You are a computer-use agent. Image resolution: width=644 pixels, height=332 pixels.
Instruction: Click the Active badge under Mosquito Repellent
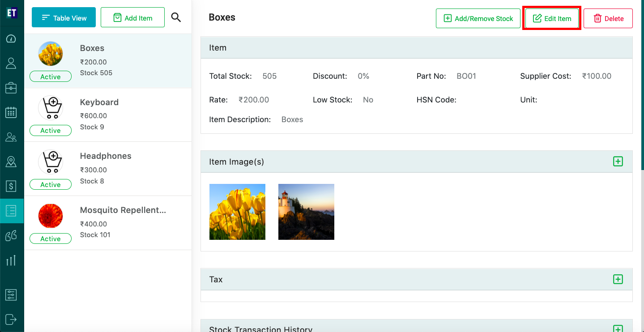(51, 238)
